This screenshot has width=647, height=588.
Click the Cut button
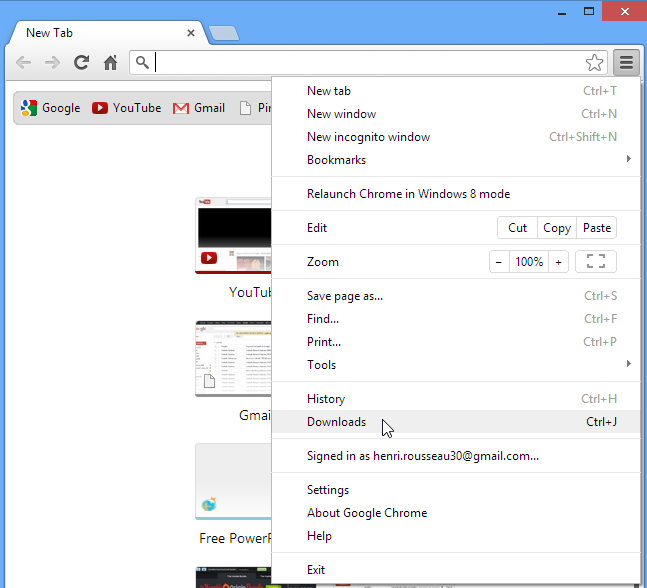point(517,228)
